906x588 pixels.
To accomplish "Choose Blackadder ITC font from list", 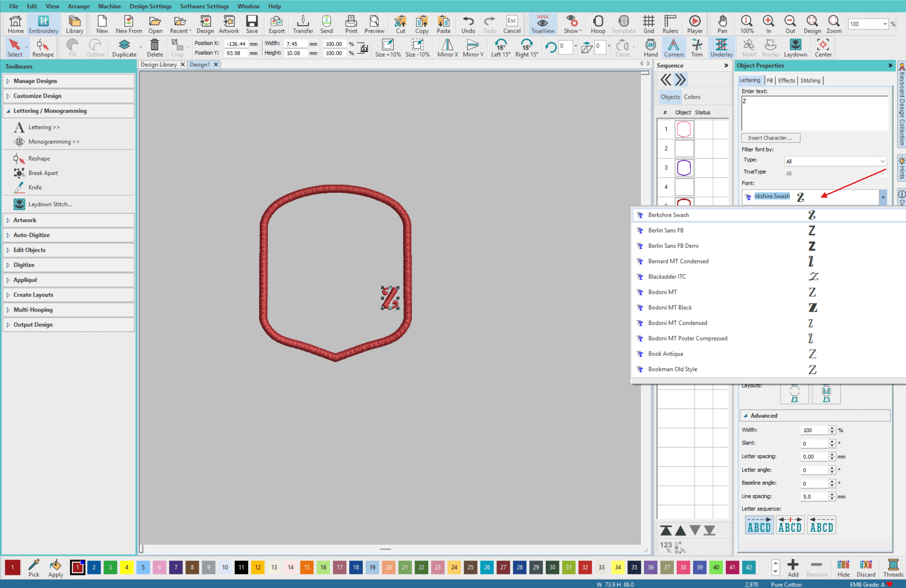I will (x=667, y=277).
